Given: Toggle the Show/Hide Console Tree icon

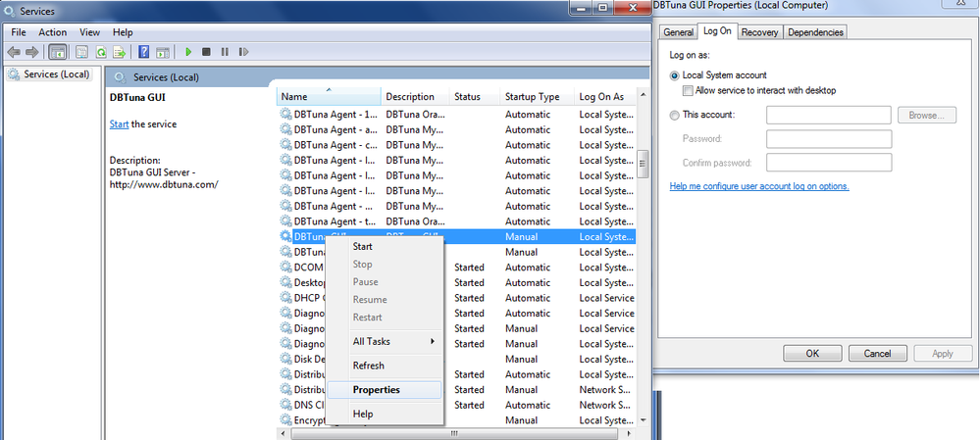Looking at the screenshot, I should point(58,52).
